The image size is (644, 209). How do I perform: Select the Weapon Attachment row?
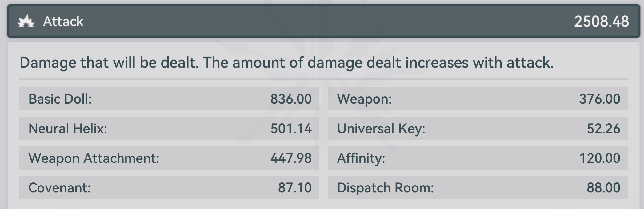169,158
